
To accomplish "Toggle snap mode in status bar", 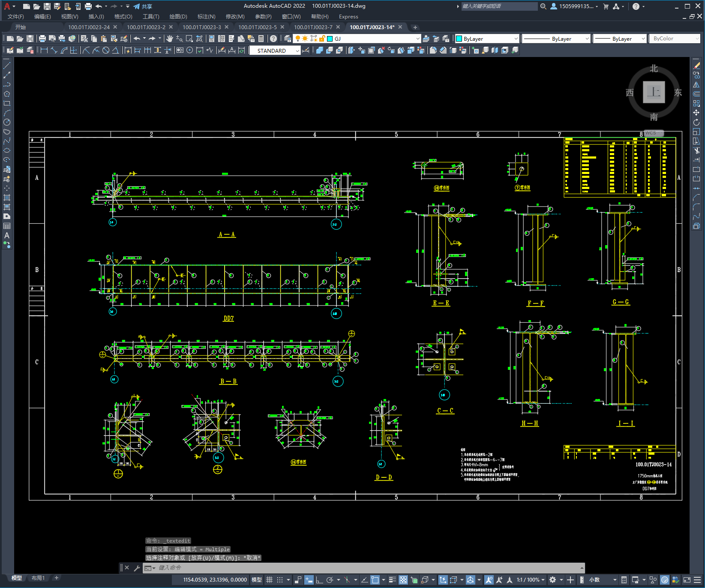I will 280,580.
